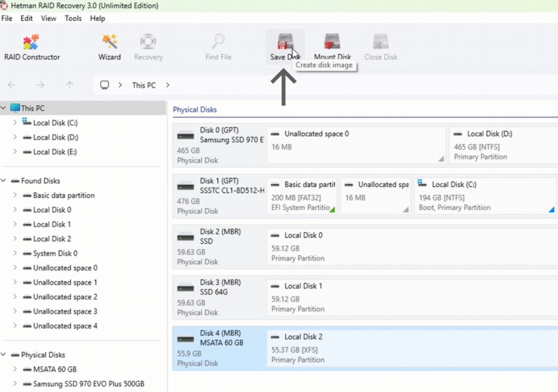Click the Hetman app logo in title bar
This screenshot has width=558, height=392.
point(4,5)
